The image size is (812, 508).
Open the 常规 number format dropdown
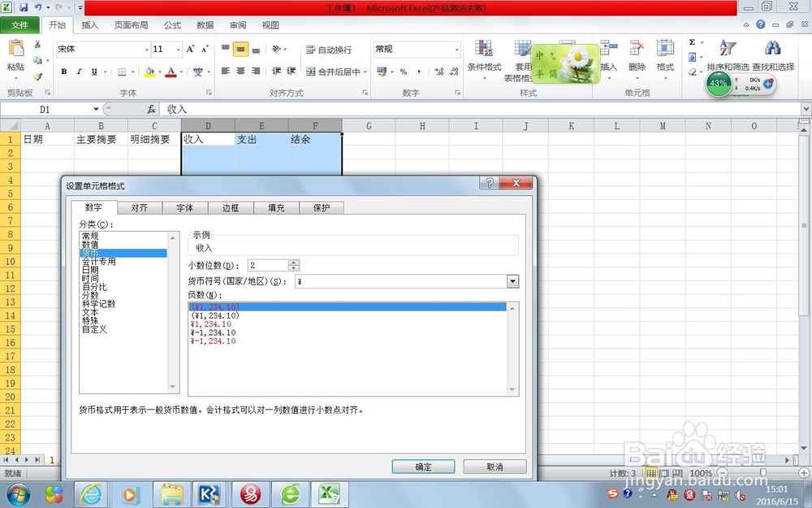coord(459,49)
